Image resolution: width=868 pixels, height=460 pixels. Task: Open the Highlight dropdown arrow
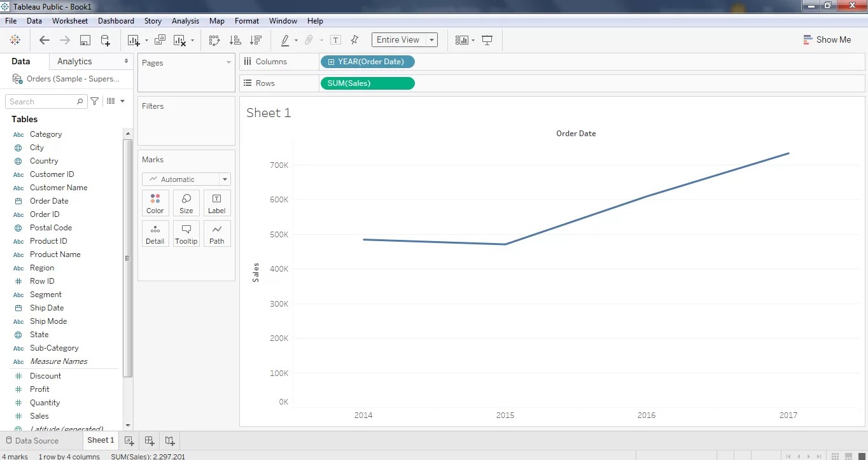(x=296, y=41)
